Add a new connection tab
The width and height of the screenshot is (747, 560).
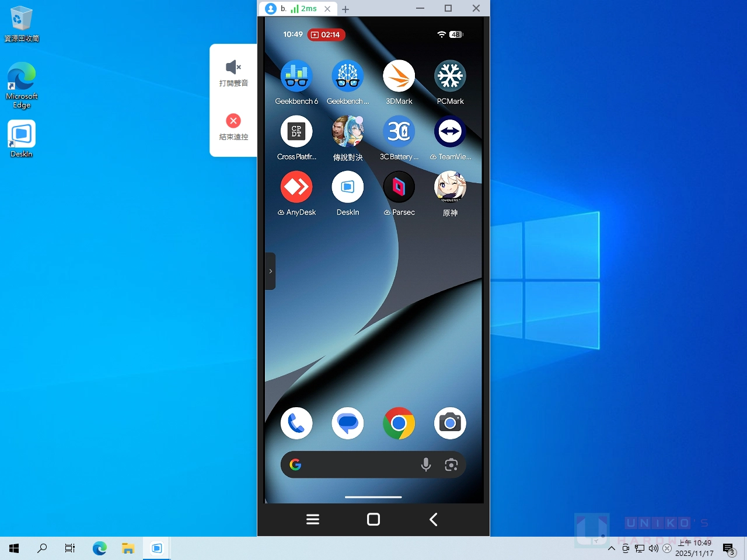coord(345,9)
